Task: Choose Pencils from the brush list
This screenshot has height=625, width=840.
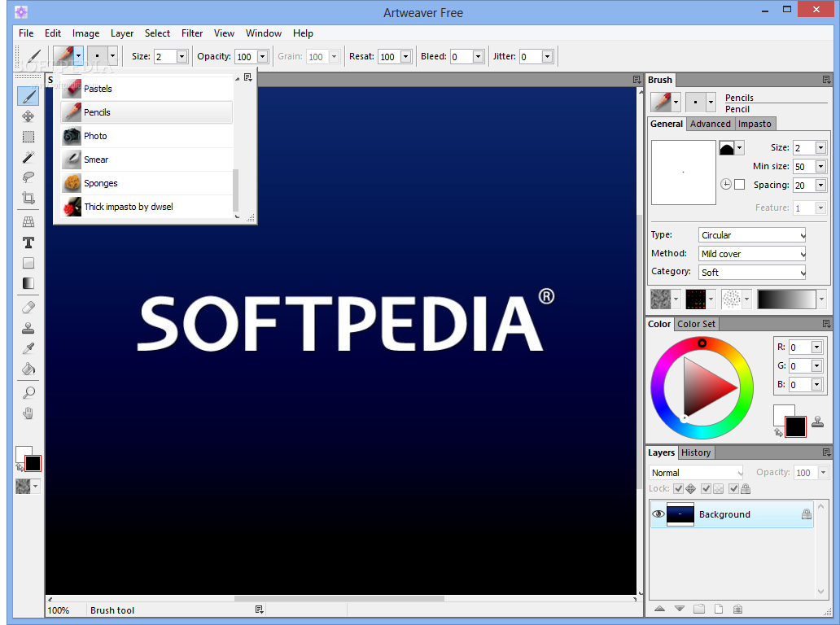Action: (147, 112)
